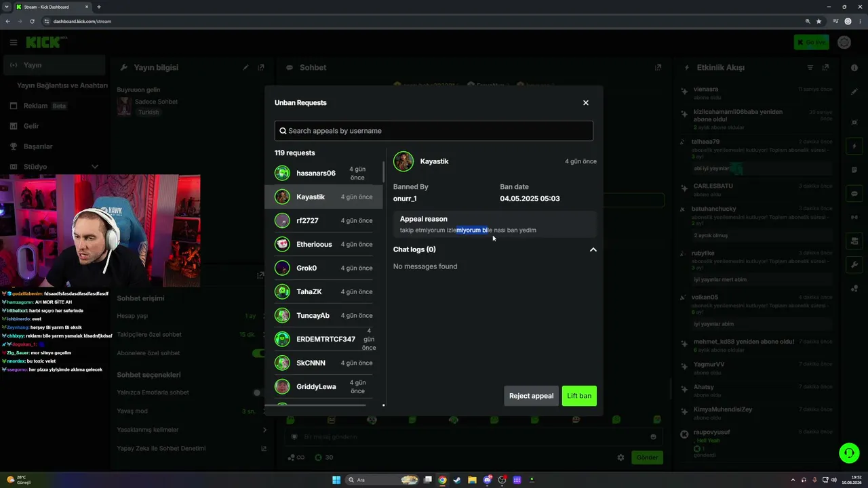
Task: Click the Gönder send button
Action: pos(647,457)
